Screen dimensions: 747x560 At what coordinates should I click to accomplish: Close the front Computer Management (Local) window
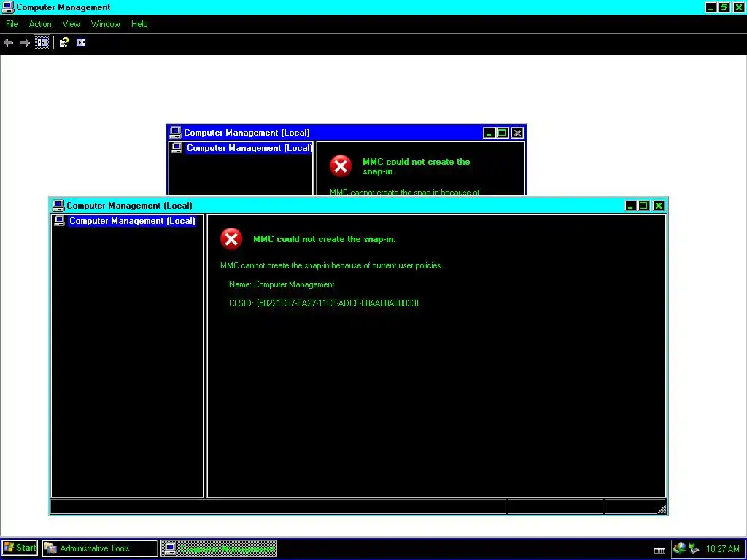pos(659,206)
